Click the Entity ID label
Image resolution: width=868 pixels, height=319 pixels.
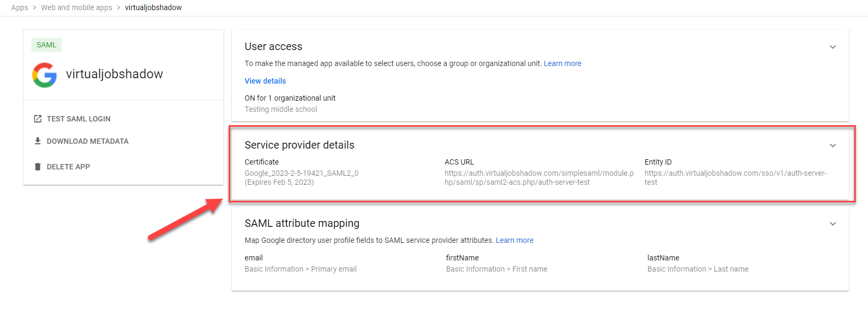pyautogui.click(x=658, y=162)
